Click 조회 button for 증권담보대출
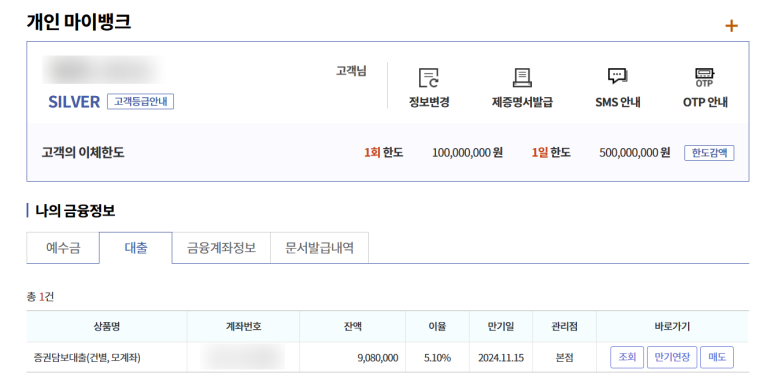 [x=627, y=357]
